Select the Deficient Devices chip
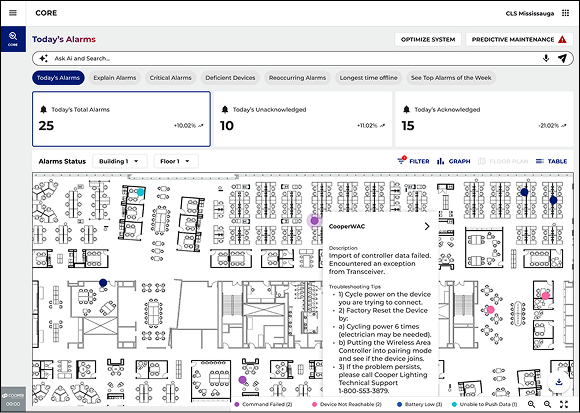 click(x=230, y=78)
